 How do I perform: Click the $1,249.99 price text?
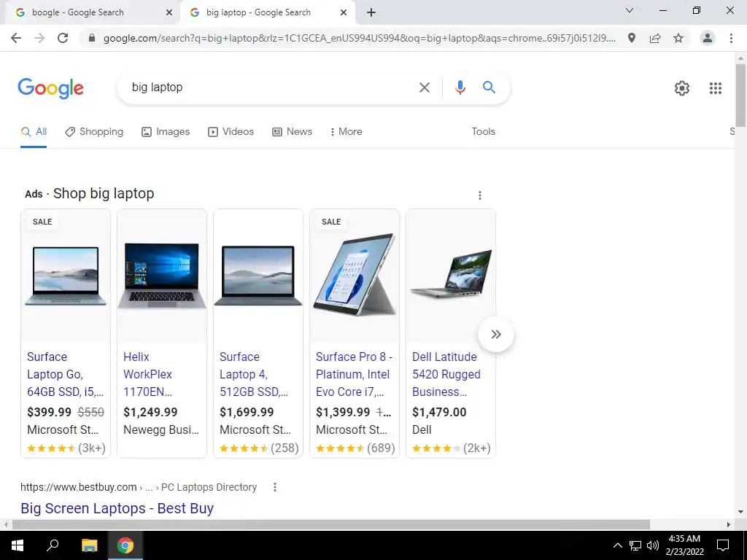point(150,412)
